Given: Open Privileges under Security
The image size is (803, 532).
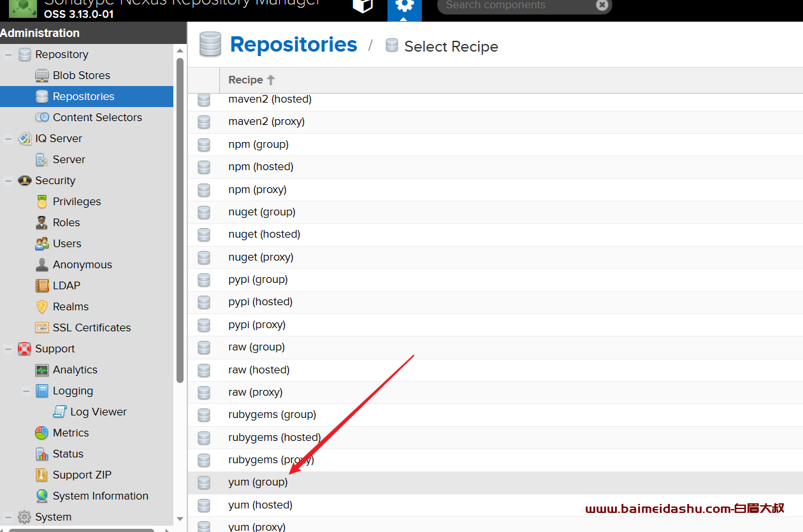Looking at the screenshot, I should click(x=76, y=201).
